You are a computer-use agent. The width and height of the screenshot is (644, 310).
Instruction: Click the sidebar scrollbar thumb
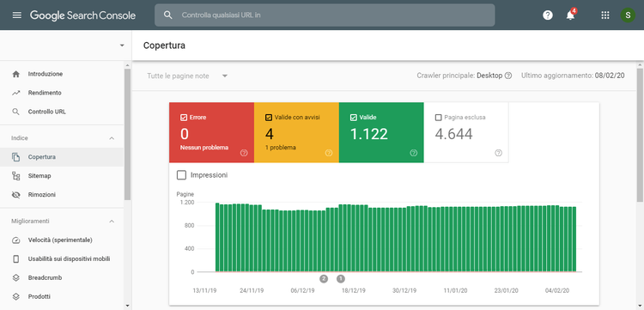pyautogui.click(x=127, y=134)
